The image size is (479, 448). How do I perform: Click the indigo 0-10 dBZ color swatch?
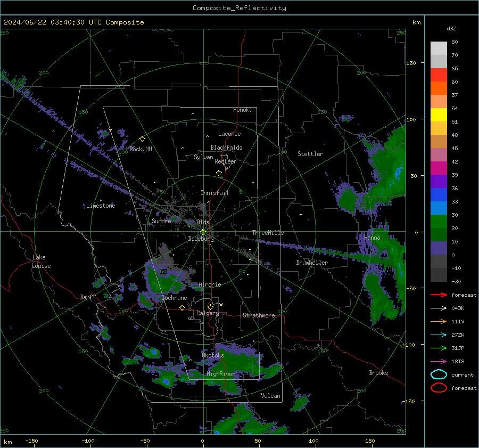(x=439, y=248)
